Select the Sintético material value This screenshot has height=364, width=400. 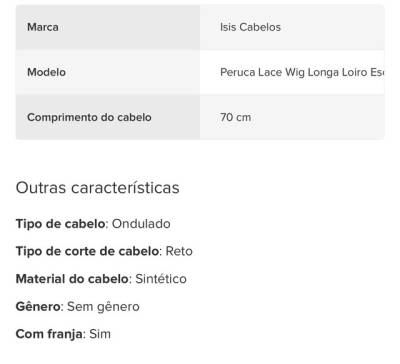(x=161, y=279)
